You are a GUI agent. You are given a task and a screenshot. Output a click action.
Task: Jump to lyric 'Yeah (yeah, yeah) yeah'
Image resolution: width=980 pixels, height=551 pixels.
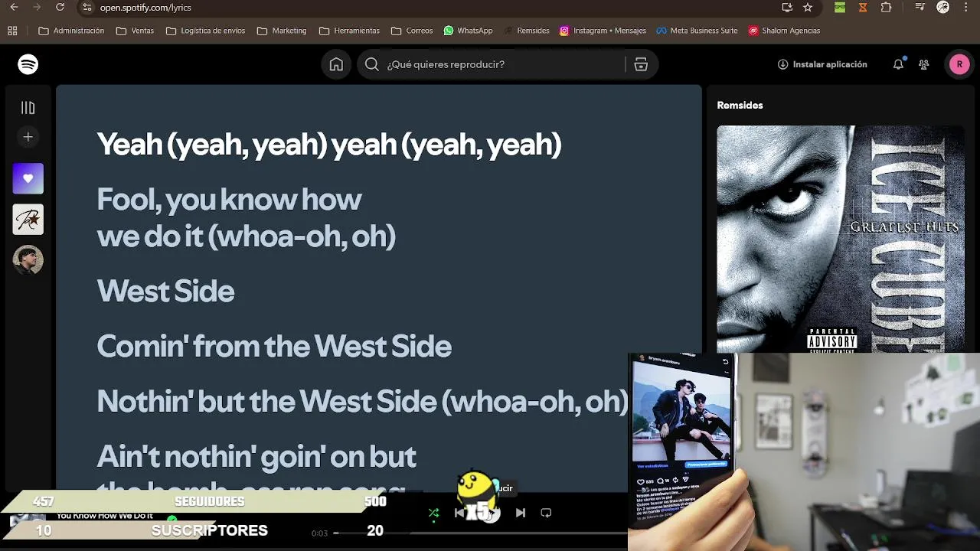tap(329, 144)
